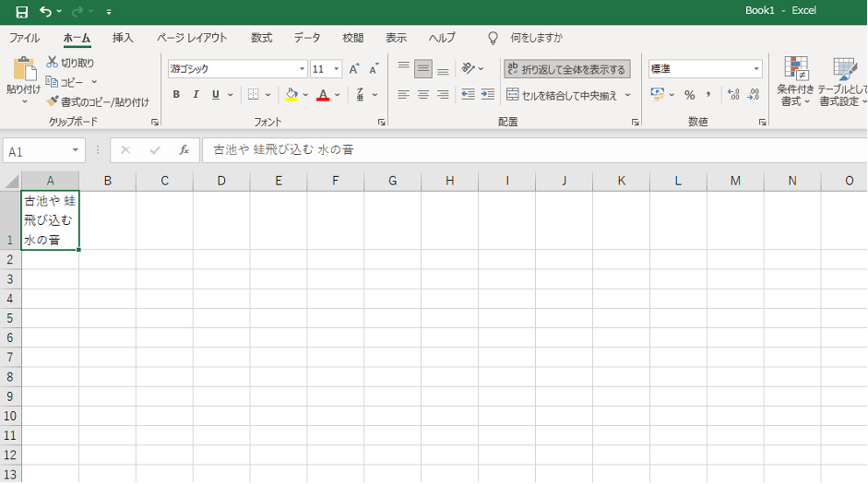Expand the 標準 number format dropdown
This screenshot has height=484, width=868.
[x=756, y=69]
